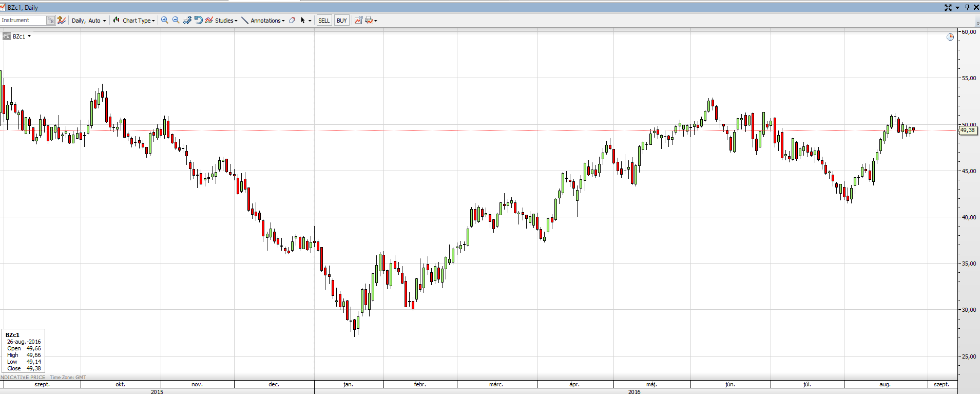
Task: Click the chart window icon beside BZc1, Daily
Action: pyautogui.click(x=4, y=7)
